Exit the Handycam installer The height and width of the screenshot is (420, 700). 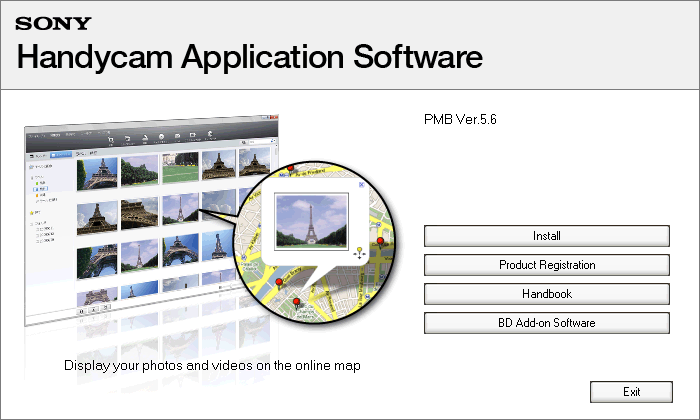(631, 392)
